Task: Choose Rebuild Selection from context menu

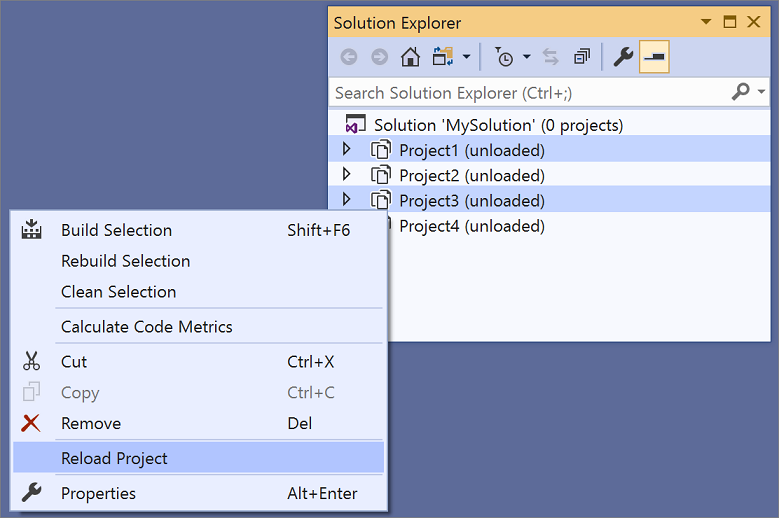Action: point(199,261)
